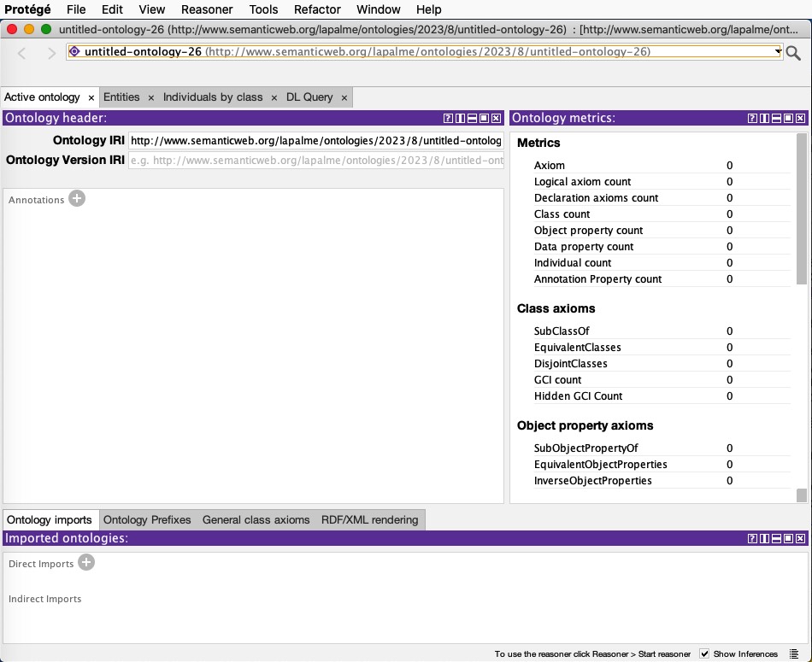
Task: Float the Ontology metrics panel
Action: coord(788,119)
